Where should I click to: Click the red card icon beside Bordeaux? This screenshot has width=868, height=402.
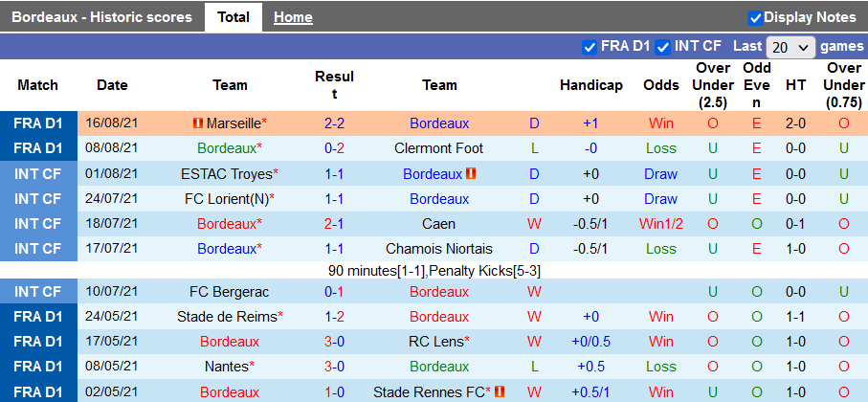(471, 174)
